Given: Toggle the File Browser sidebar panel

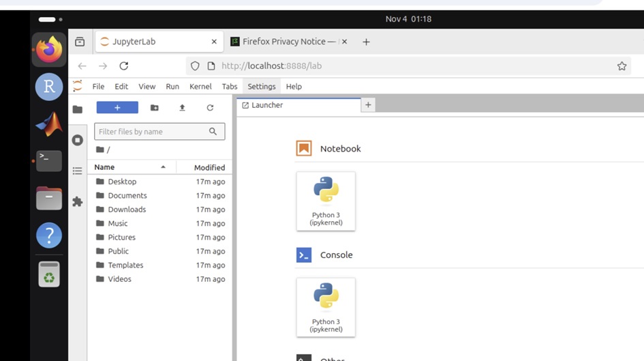Looking at the screenshot, I should click(78, 109).
